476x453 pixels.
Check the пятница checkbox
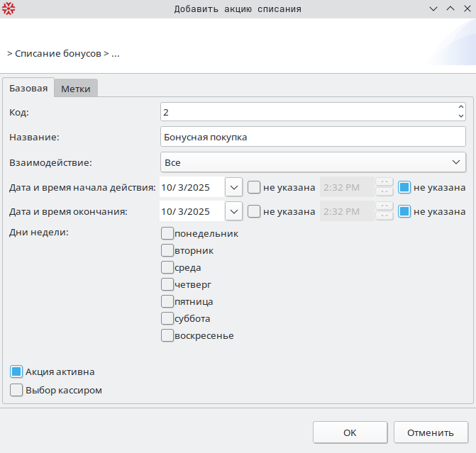tap(167, 301)
